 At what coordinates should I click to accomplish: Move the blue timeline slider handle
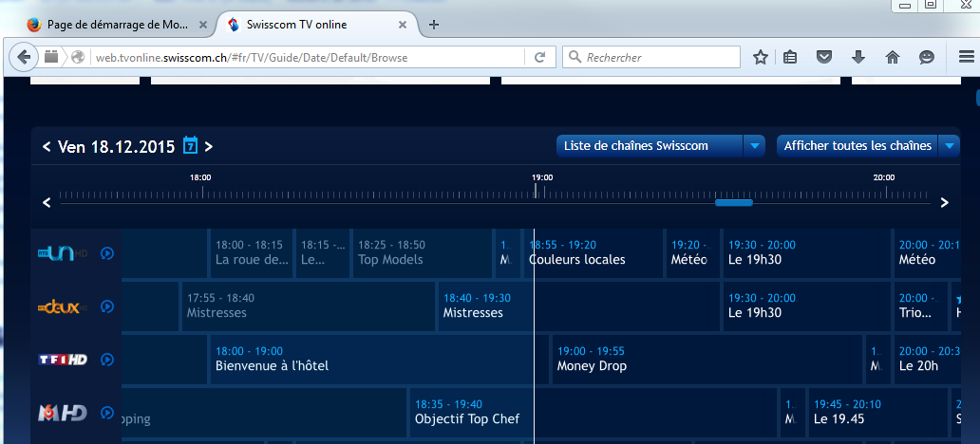tap(734, 202)
